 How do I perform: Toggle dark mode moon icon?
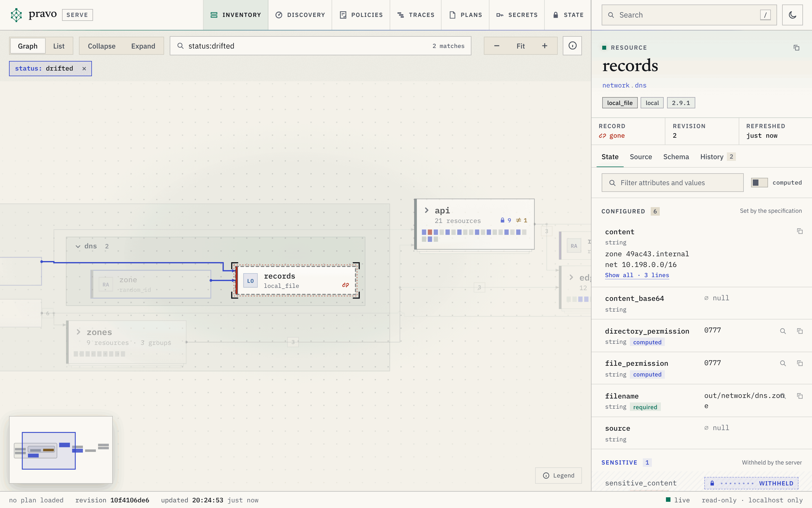[792, 15]
